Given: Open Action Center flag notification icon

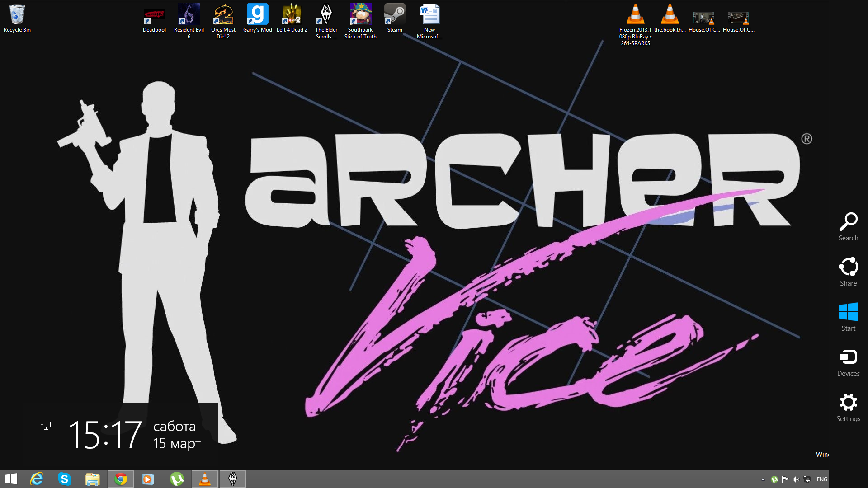Looking at the screenshot, I should click(785, 479).
